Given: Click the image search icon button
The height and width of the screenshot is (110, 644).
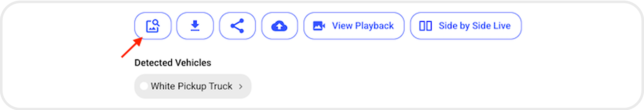Looking at the screenshot, I should pyautogui.click(x=153, y=26).
